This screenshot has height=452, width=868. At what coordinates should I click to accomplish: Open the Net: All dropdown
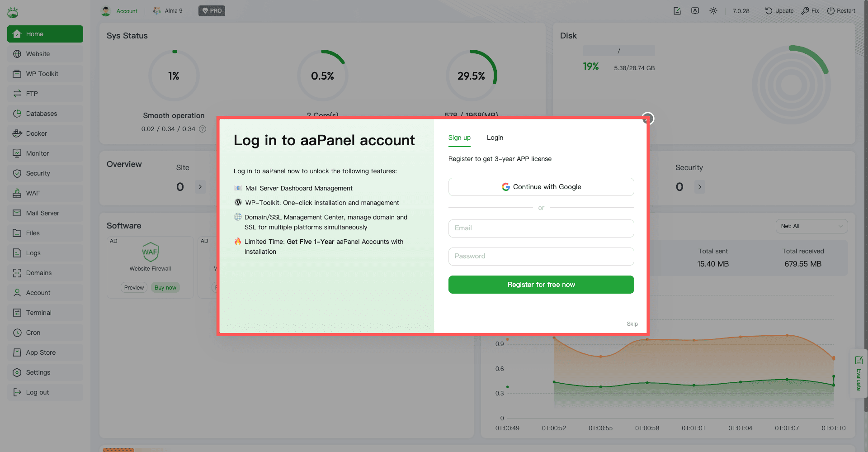pyautogui.click(x=811, y=226)
